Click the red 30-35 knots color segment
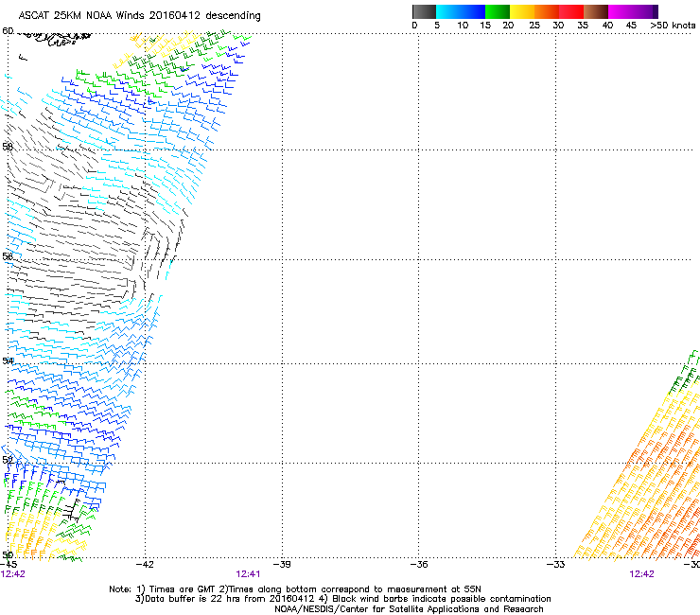 (571, 11)
